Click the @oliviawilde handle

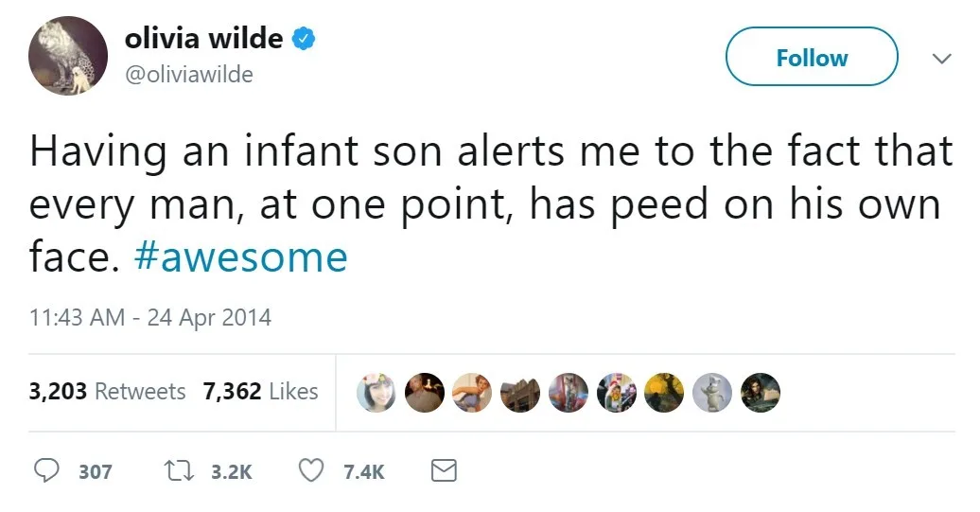click(189, 75)
